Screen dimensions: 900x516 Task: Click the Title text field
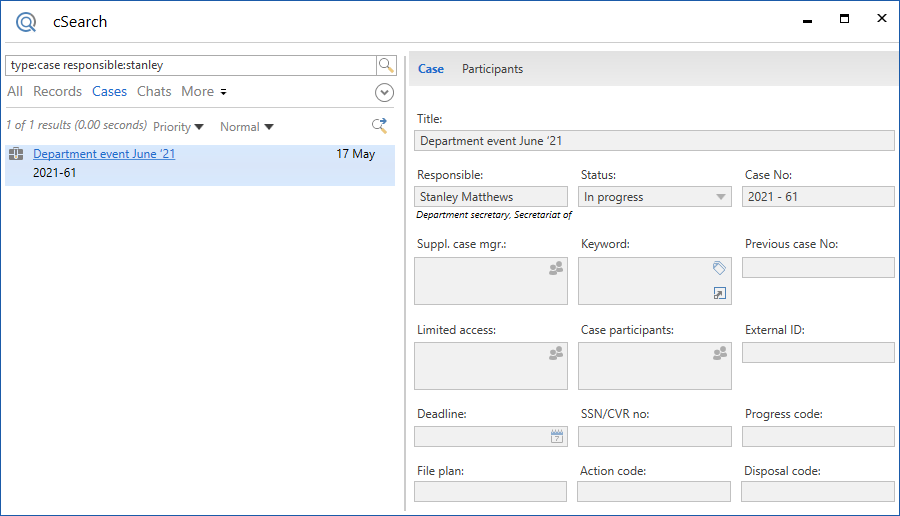[x=654, y=141]
